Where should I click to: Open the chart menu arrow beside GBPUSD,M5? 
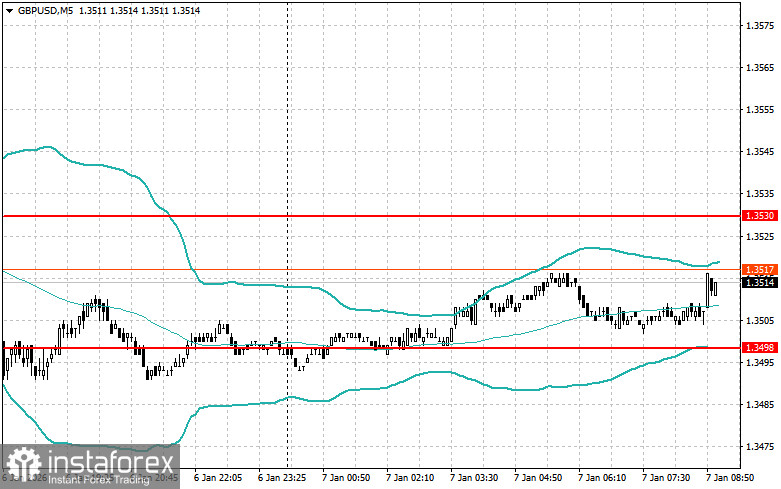coord(9,10)
